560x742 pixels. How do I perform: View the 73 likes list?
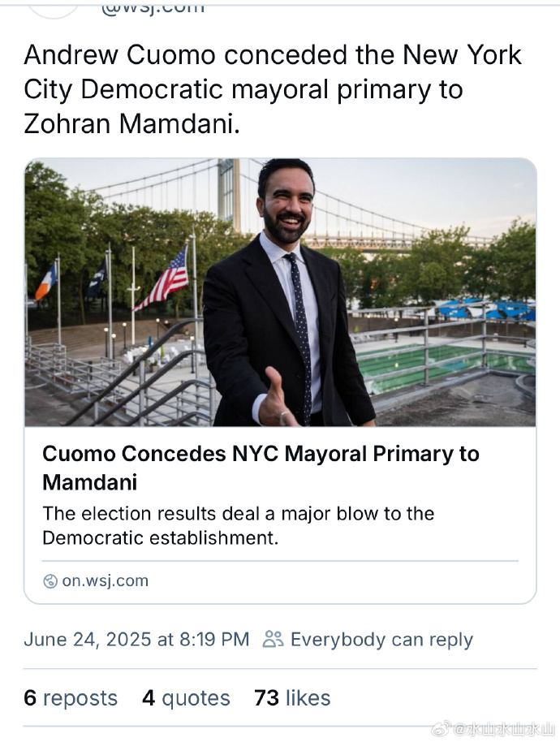tap(292, 698)
